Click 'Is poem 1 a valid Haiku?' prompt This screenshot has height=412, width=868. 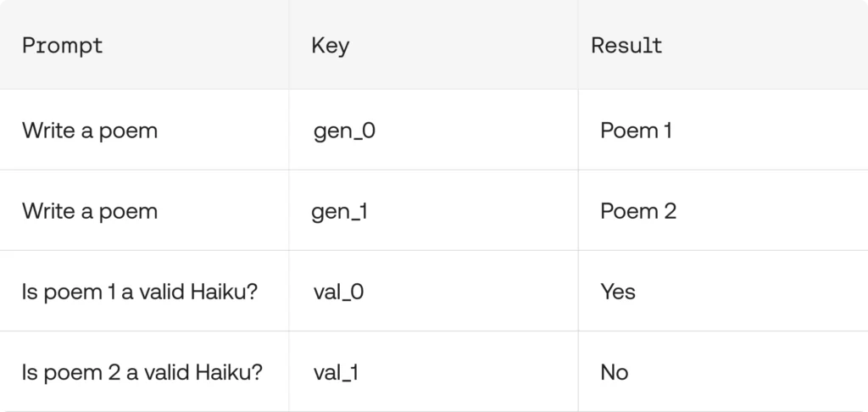(140, 292)
